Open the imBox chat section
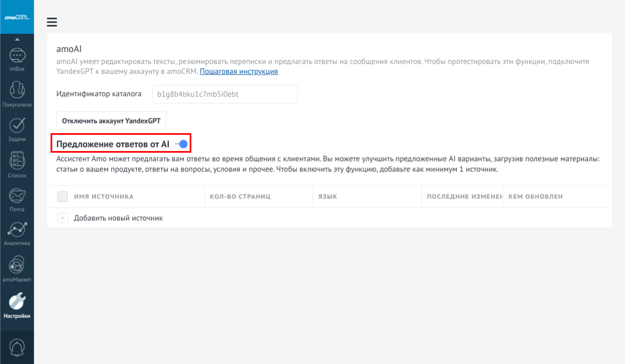 coord(17,59)
